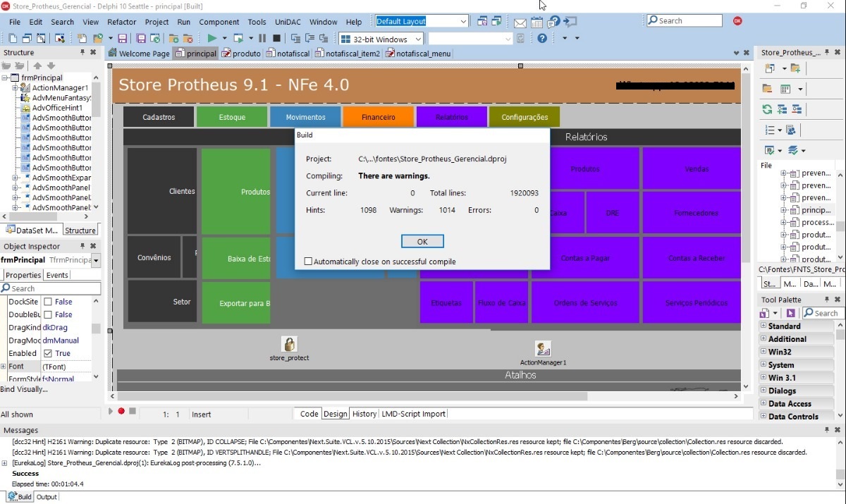Switch to the Welcome Page tab
Screen dimensions: 846x504
click(x=139, y=54)
